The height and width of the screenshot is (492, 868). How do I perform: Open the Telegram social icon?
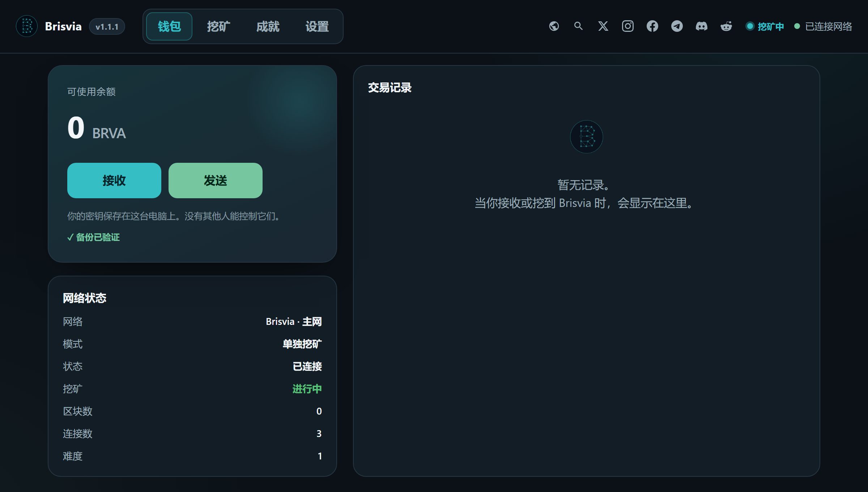click(x=677, y=26)
